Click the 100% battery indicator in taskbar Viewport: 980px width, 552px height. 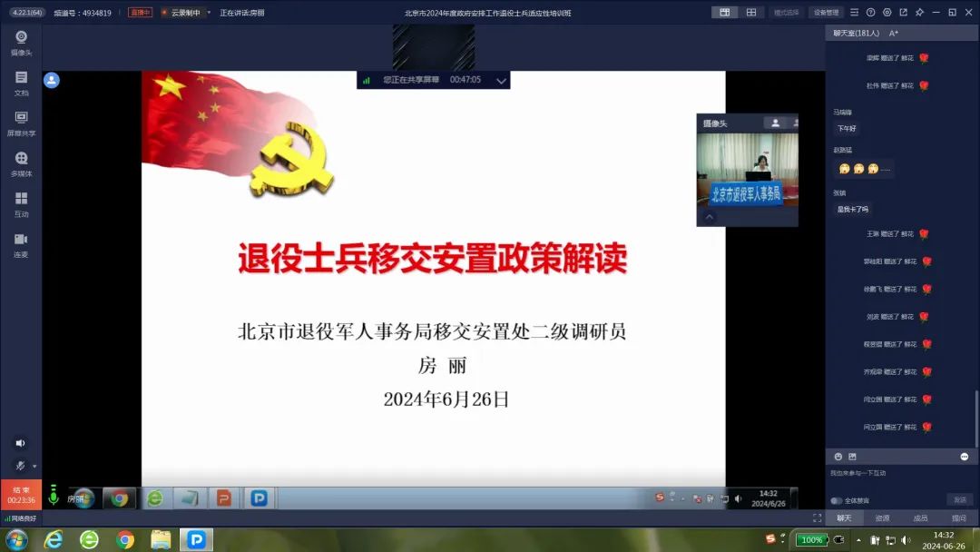pyautogui.click(x=812, y=539)
